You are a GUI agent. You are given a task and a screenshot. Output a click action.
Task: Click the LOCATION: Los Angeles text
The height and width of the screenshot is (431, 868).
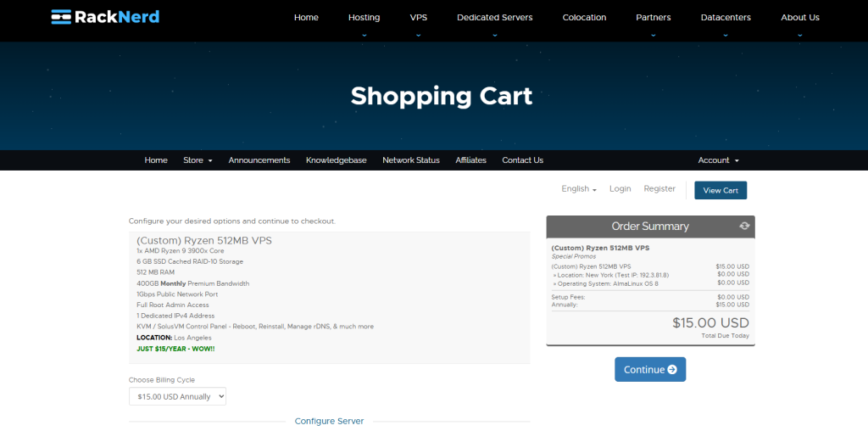point(174,338)
